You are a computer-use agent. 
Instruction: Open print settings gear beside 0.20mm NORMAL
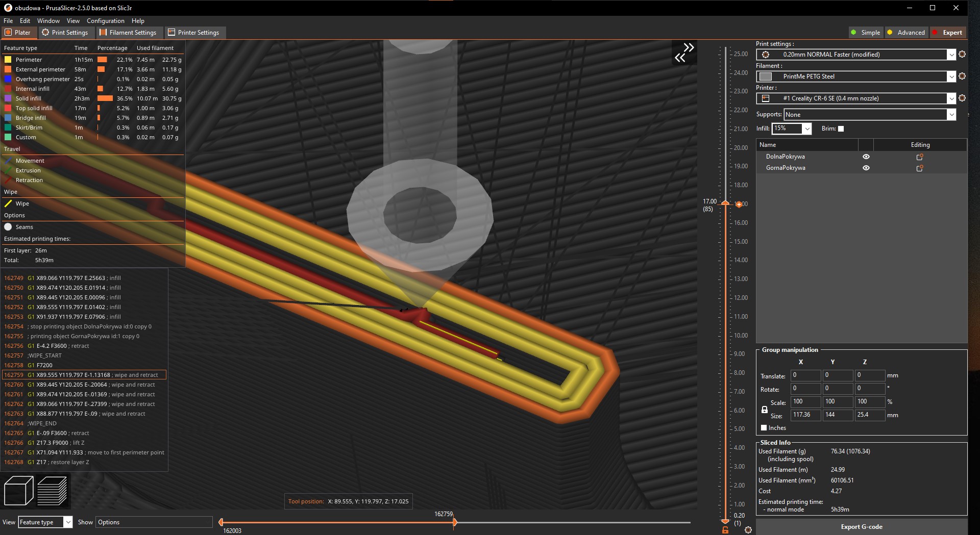(x=962, y=54)
